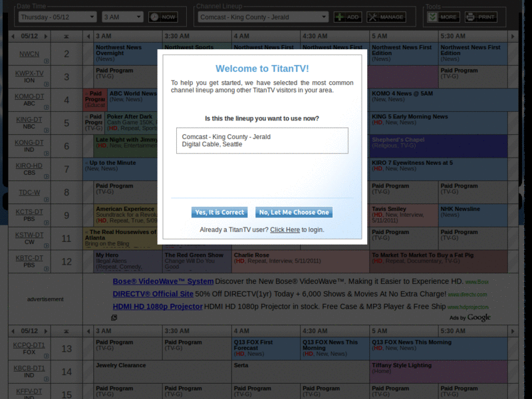
Task: Open the Bose VideoWave System ad link
Action: pos(163,281)
